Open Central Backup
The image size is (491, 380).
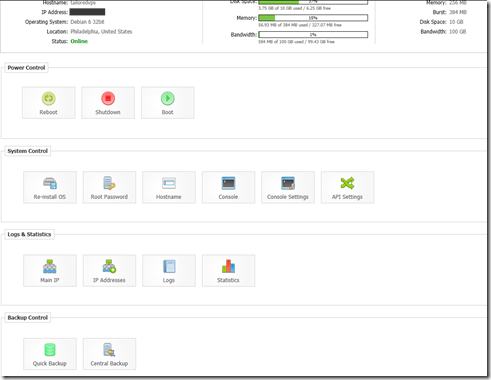point(109,354)
